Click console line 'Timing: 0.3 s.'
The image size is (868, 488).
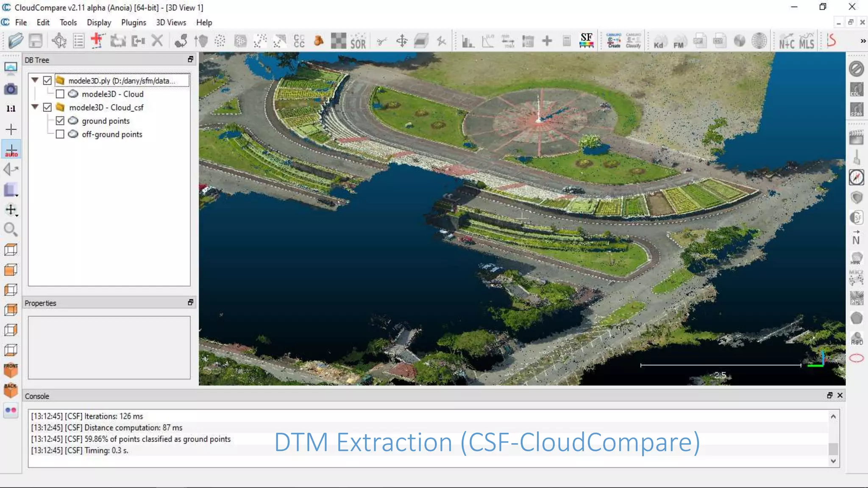pyautogui.click(x=80, y=451)
